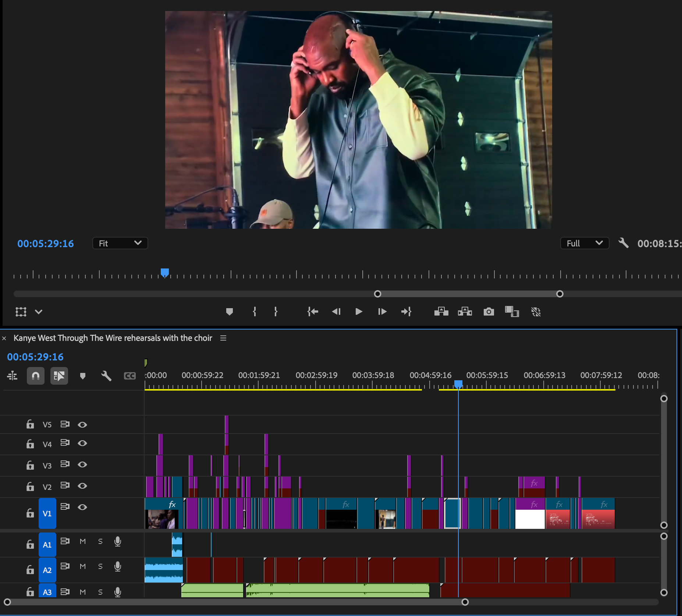Viewport: 682px width, 616px height.
Task: Toggle lock on the V5 track
Action: tap(30, 424)
